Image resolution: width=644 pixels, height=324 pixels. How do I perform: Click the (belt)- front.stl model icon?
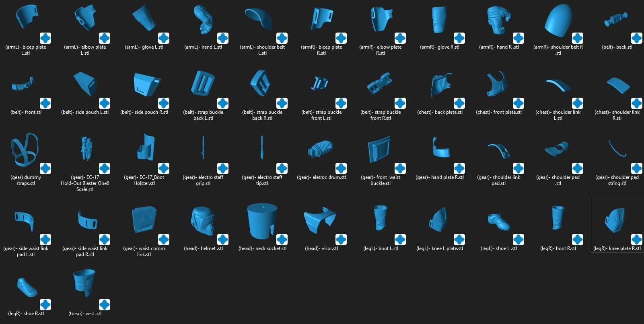tap(23, 84)
